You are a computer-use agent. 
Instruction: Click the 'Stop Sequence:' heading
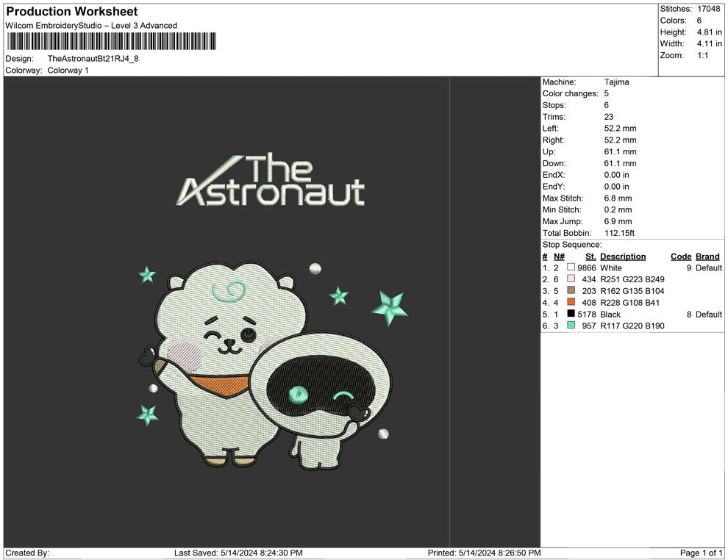coord(572,245)
